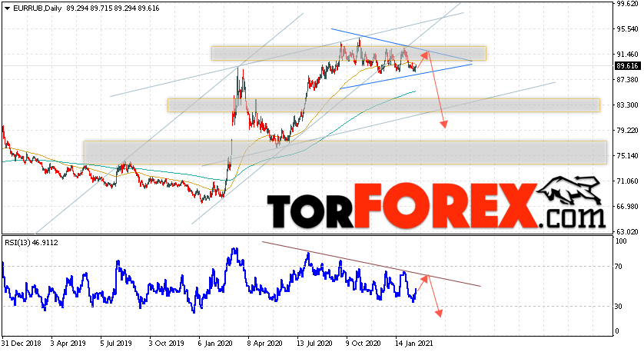Click RSI scale level 100

tap(622, 241)
